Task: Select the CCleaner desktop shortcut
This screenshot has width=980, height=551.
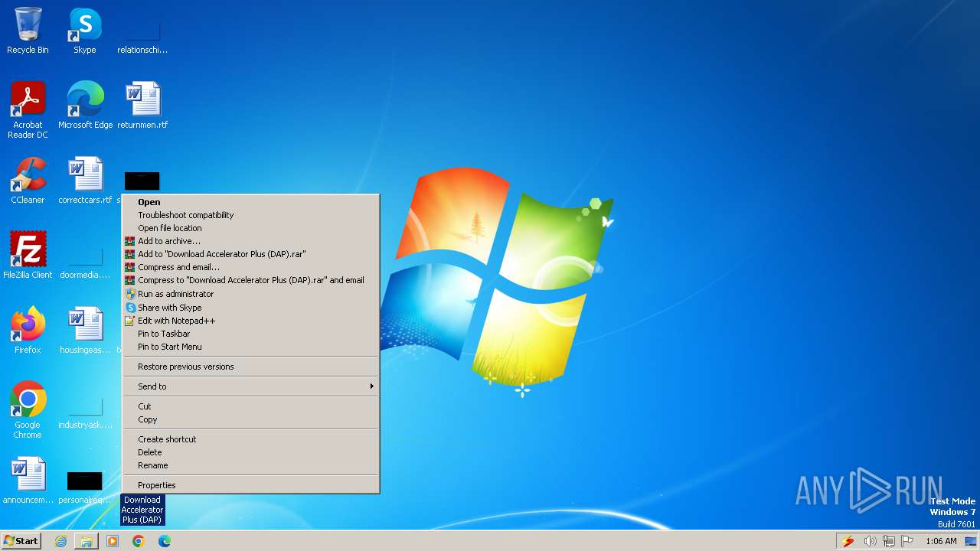Action: click(x=28, y=181)
